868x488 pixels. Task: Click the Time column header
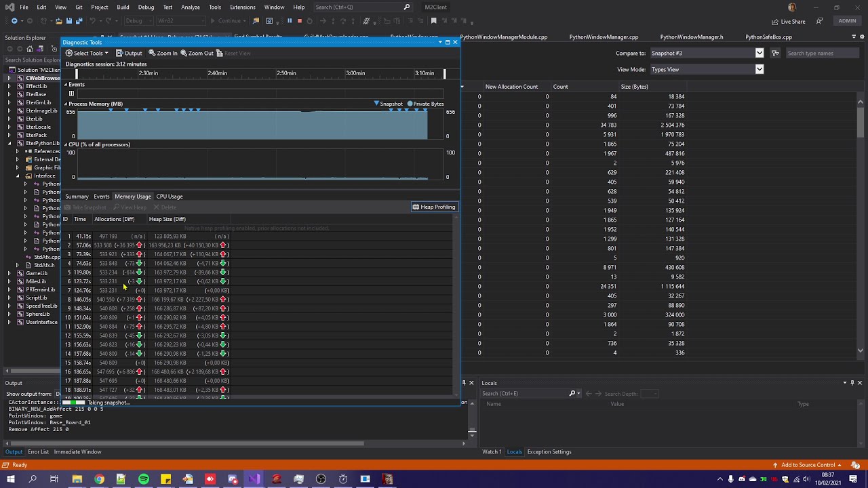point(80,219)
